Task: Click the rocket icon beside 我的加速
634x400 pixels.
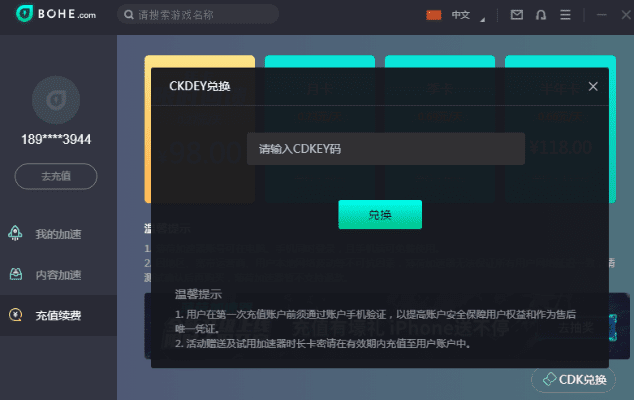Action: [15, 233]
